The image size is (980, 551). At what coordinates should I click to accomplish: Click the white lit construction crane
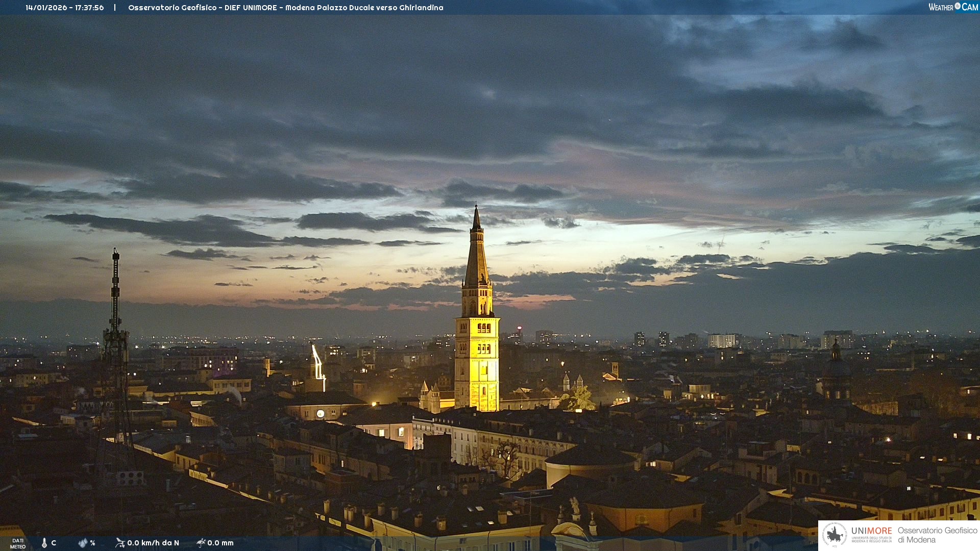[318, 366]
